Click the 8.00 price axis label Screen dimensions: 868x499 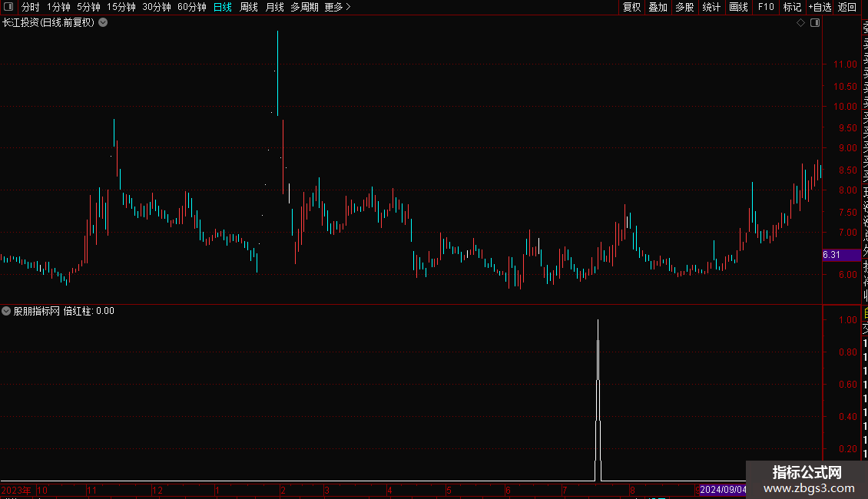pyautogui.click(x=847, y=190)
